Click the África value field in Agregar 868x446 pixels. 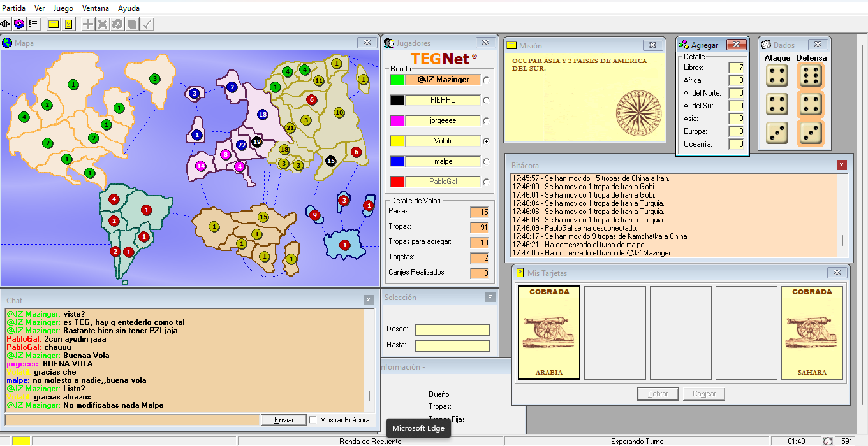coord(737,80)
